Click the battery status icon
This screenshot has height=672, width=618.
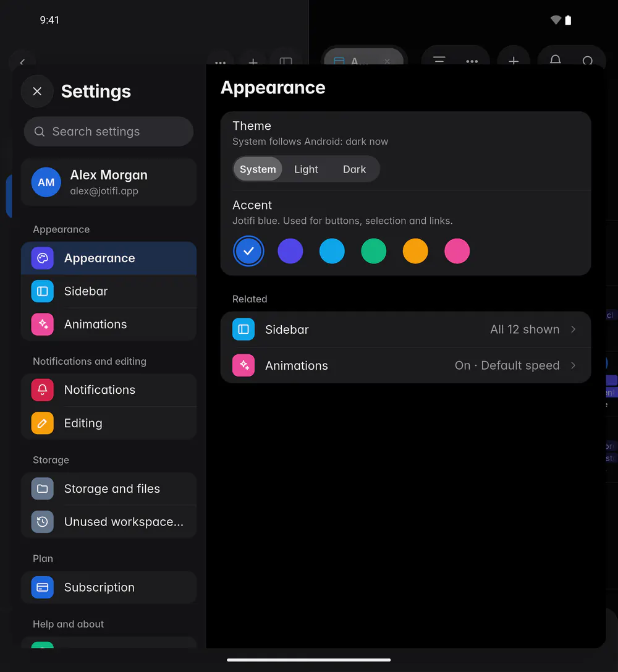coord(568,20)
